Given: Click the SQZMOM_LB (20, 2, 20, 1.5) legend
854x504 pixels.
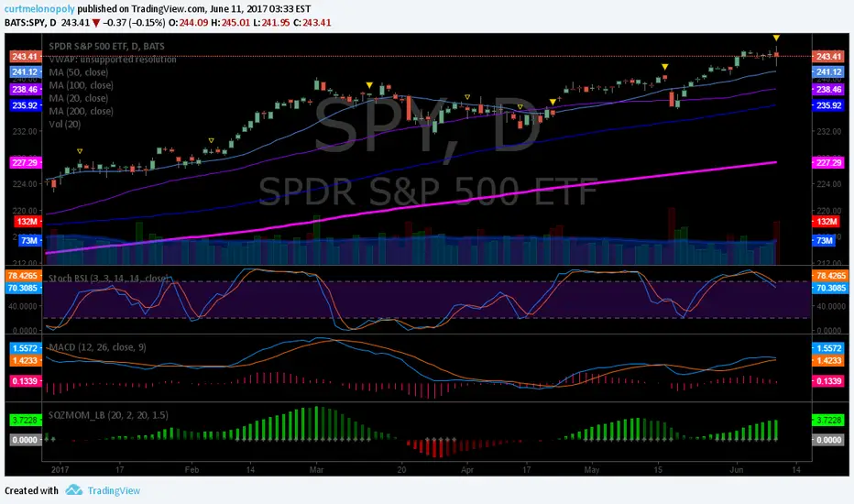Looking at the screenshot, I should point(108,415).
